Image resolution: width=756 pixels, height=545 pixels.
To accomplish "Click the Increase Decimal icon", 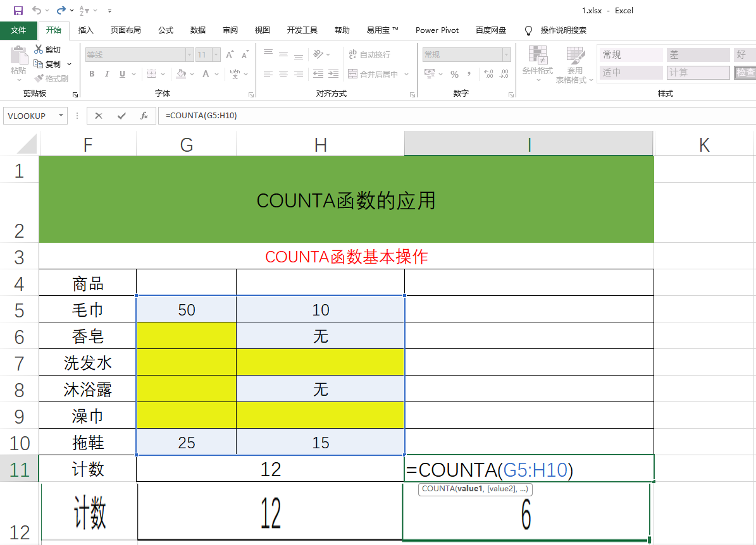I will 488,74.
